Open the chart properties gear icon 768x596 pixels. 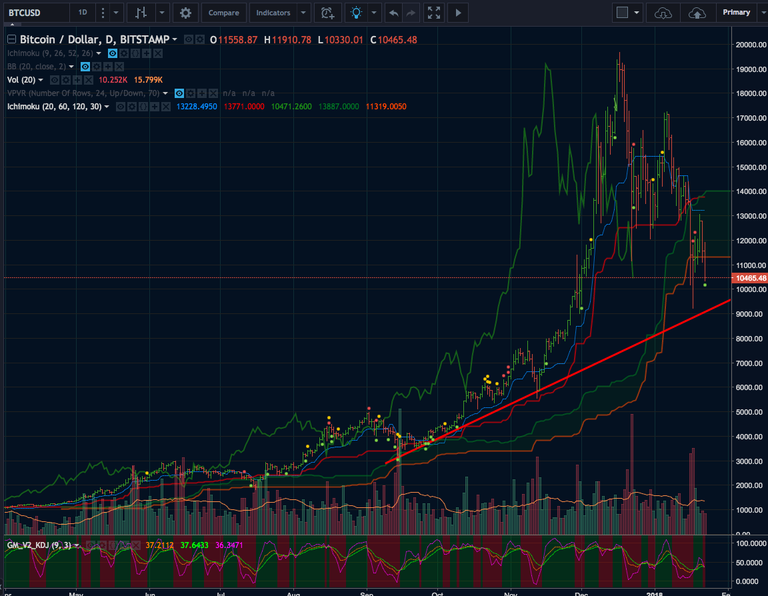point(185,13)
